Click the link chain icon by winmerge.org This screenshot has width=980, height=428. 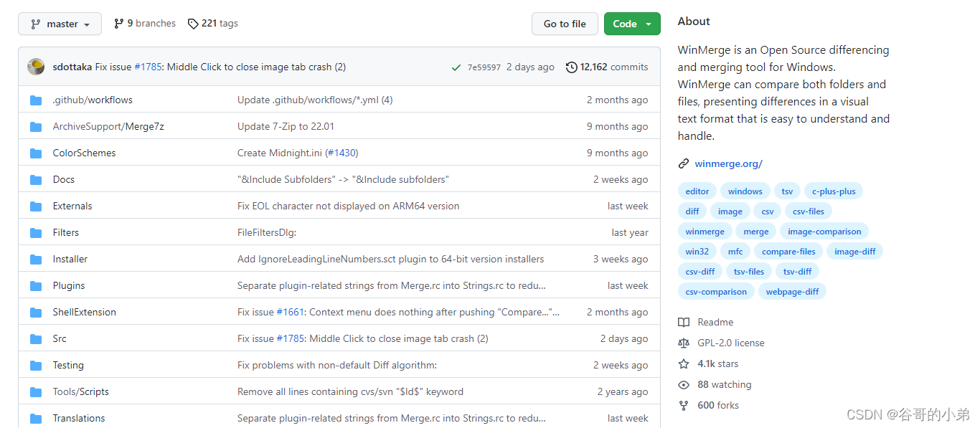pos(684,164)
